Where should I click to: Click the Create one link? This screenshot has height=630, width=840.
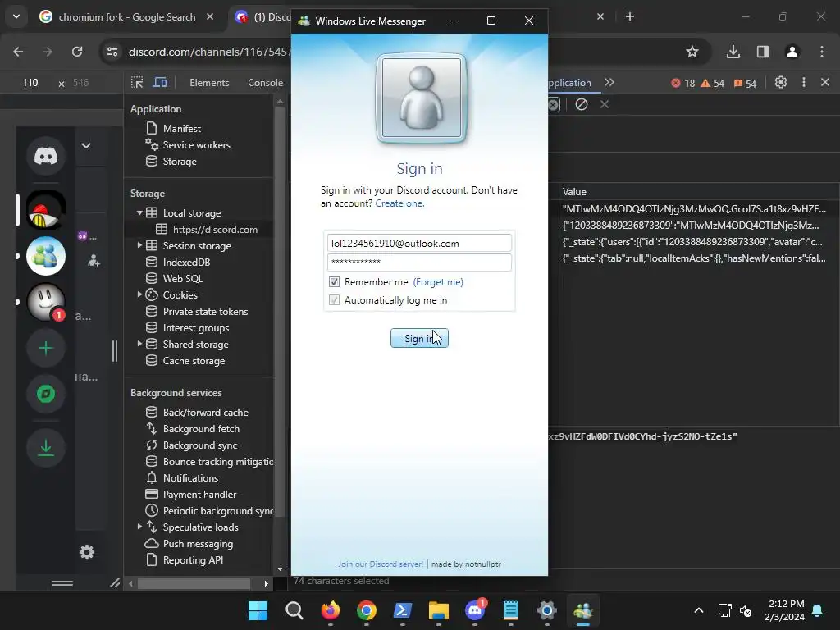pos(399,203)
